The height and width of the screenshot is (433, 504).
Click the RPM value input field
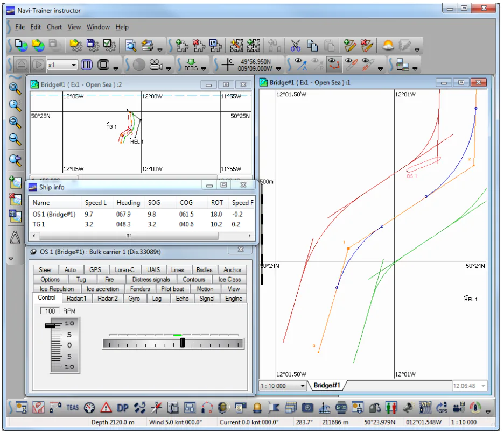[50, 311]
